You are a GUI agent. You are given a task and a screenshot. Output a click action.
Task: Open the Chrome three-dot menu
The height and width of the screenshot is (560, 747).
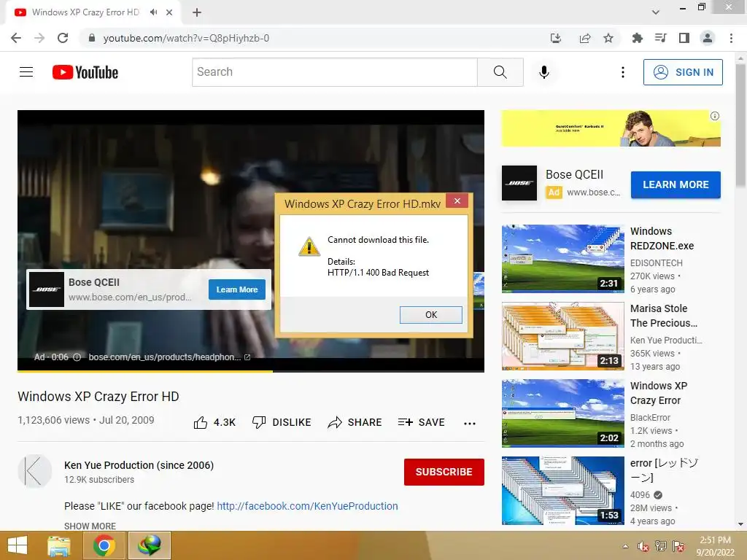pos(731,38)
